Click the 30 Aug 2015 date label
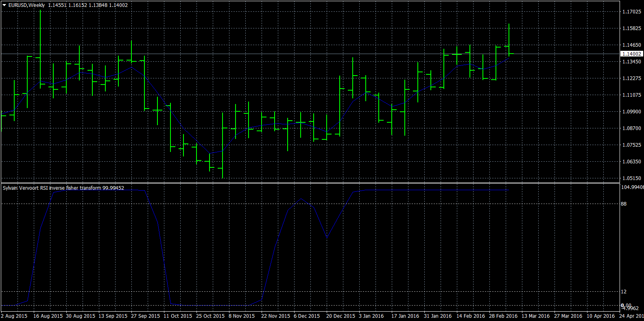644x321 pixels. (x=81, y=316)
